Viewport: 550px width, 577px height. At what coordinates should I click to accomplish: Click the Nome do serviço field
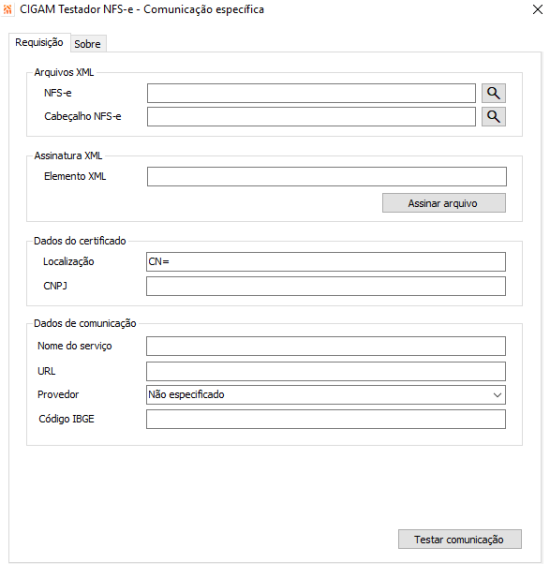tap(326, 346)
